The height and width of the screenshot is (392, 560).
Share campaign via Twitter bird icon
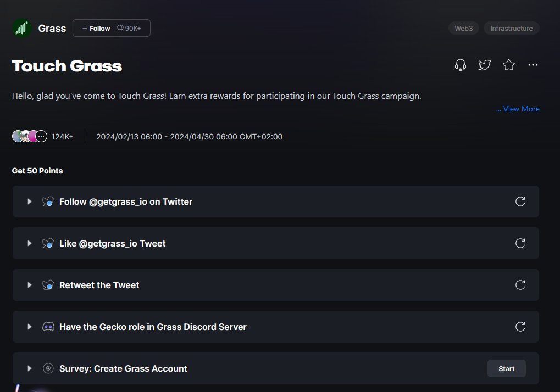pyautogui.click(x=485, y=65)
